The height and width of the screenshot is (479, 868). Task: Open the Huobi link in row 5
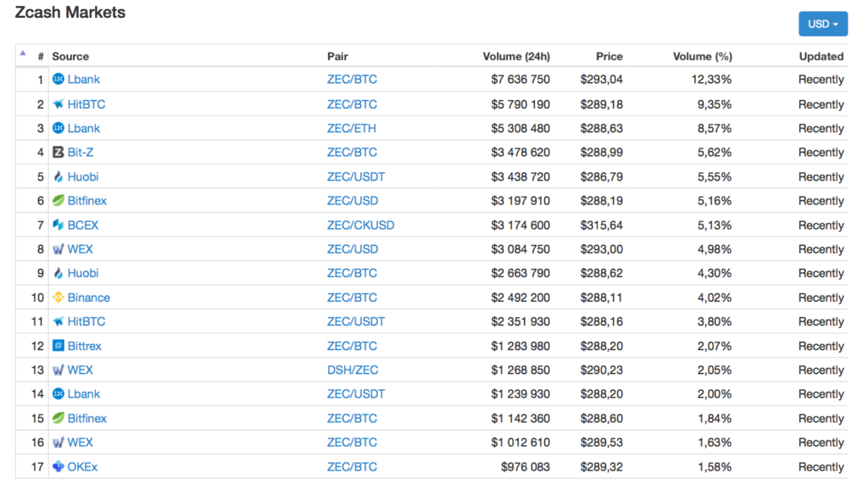click(83, 176)
